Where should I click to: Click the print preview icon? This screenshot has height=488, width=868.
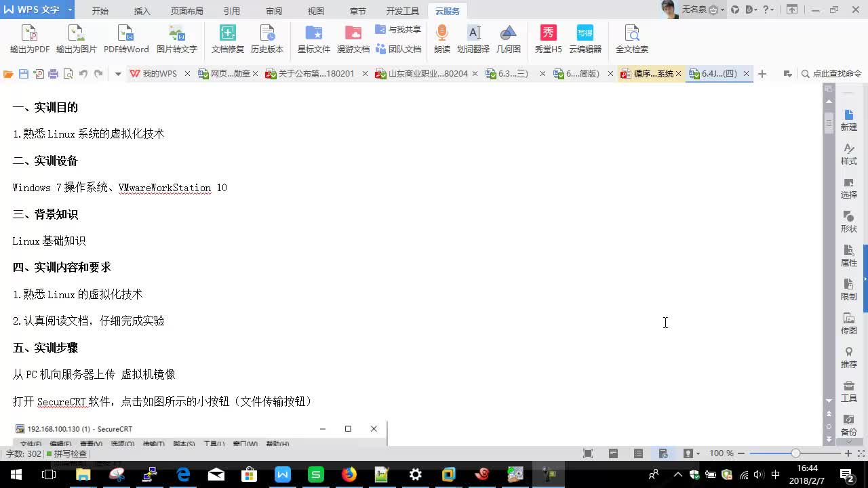pyautogui.click(x=68, y=74)
